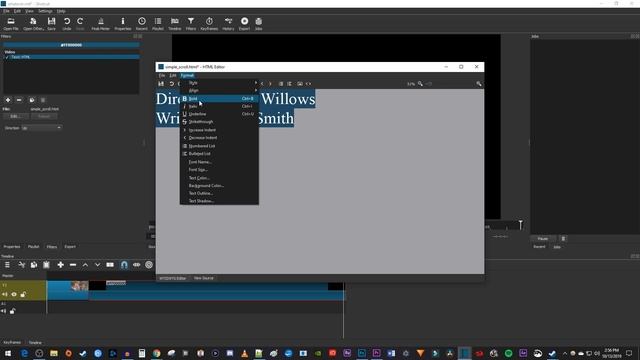Show the Timeline panel via its toolbar icon
Screen dimensions: 640x360
tap(175, 24)
